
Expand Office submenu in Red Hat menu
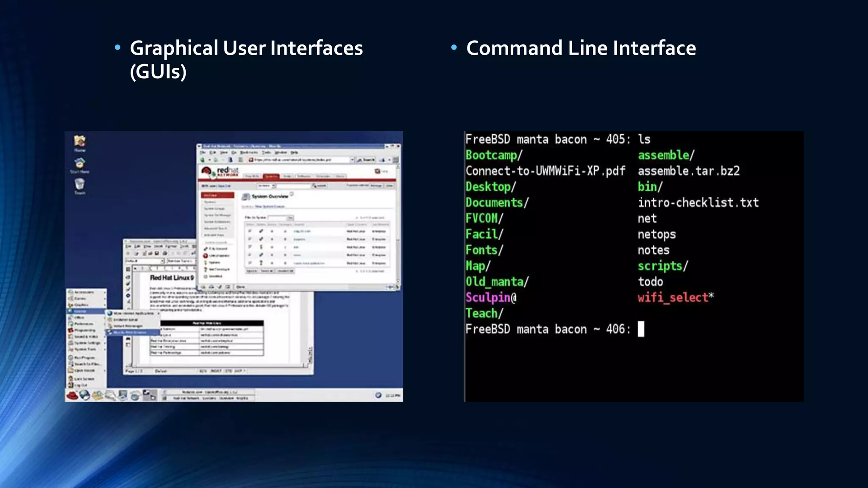(86, 317)
